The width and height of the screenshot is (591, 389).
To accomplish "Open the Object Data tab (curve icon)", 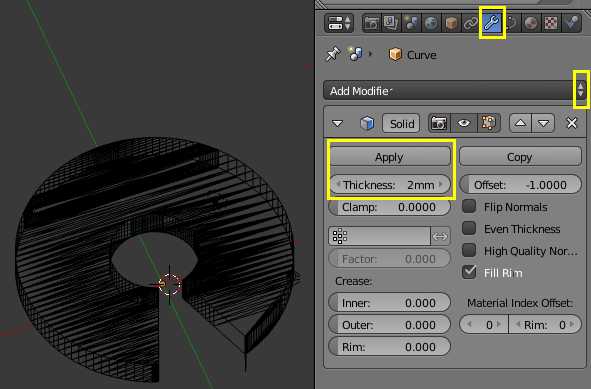I will [511, 23].
